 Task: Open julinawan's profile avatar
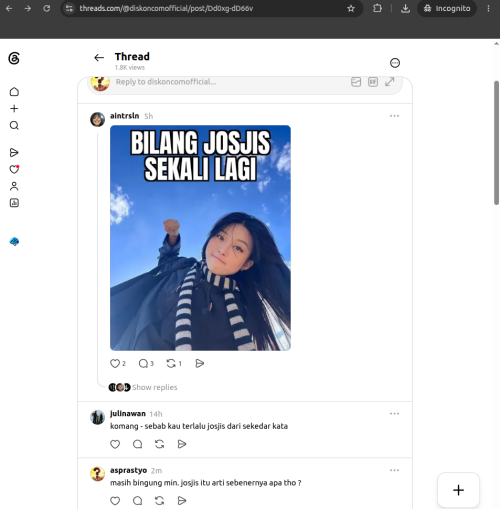point(97,417)
